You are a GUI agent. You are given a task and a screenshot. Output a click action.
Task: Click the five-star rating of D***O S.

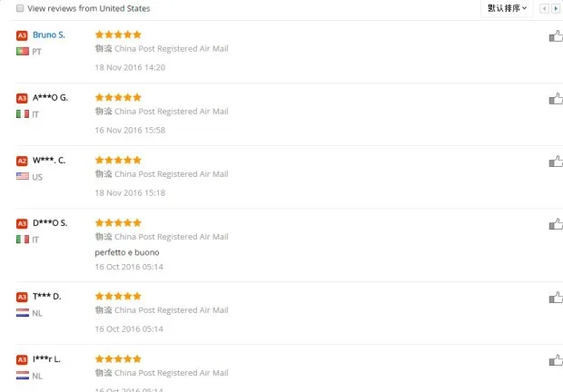[x=118, y=222]
